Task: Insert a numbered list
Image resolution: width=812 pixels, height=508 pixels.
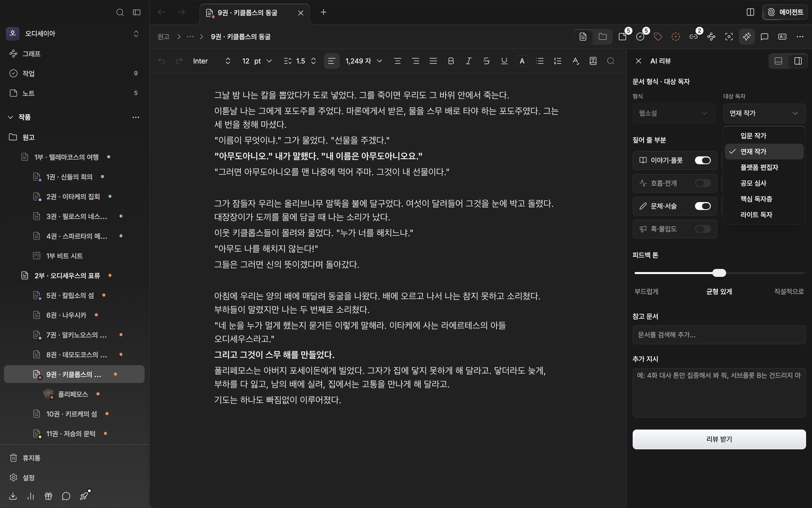Action: pos(558,61)
